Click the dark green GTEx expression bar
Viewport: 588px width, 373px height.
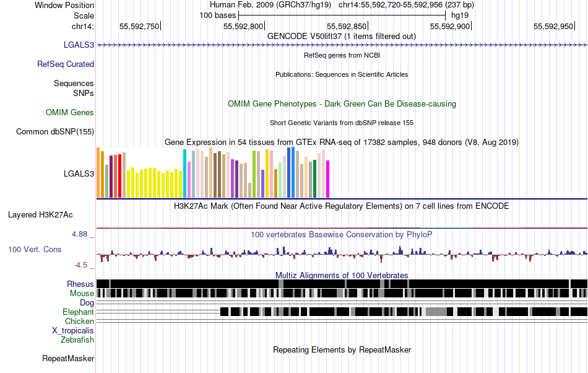[315, 178]
